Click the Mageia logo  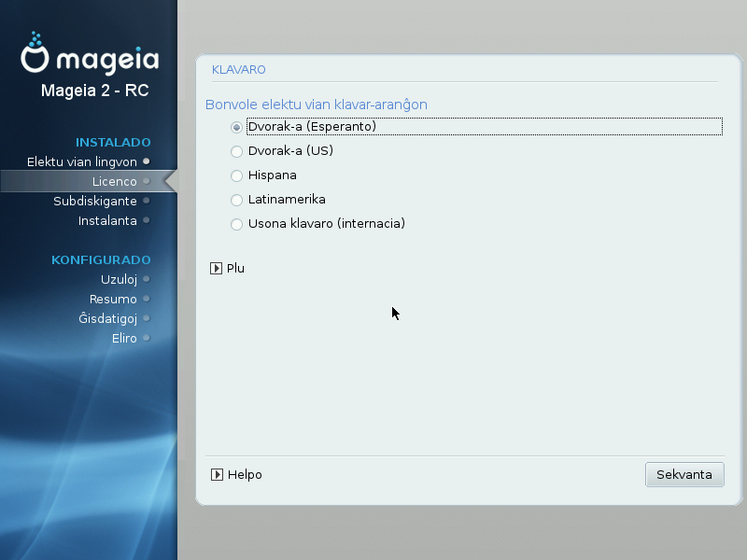90,53
